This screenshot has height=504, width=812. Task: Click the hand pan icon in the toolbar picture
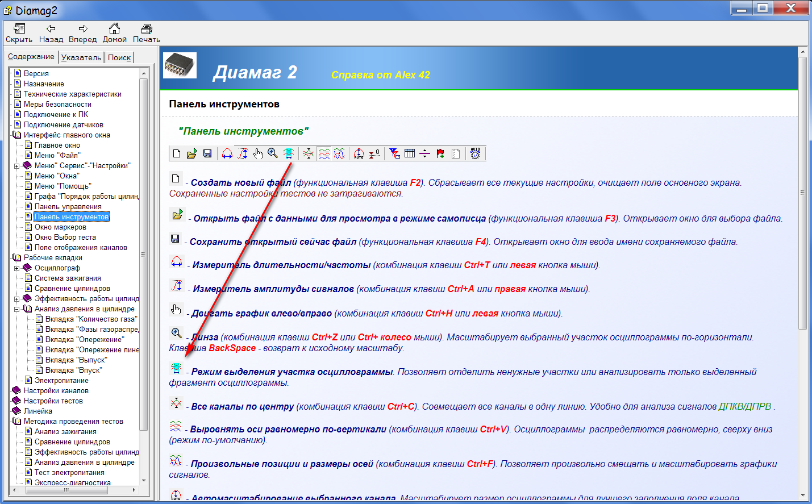tap(259, 153)
